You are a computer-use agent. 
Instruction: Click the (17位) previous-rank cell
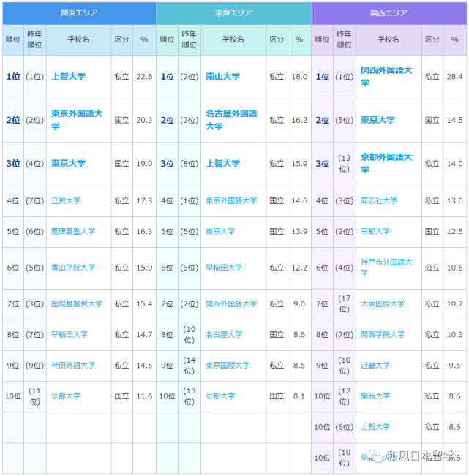[x=345, y=303]
